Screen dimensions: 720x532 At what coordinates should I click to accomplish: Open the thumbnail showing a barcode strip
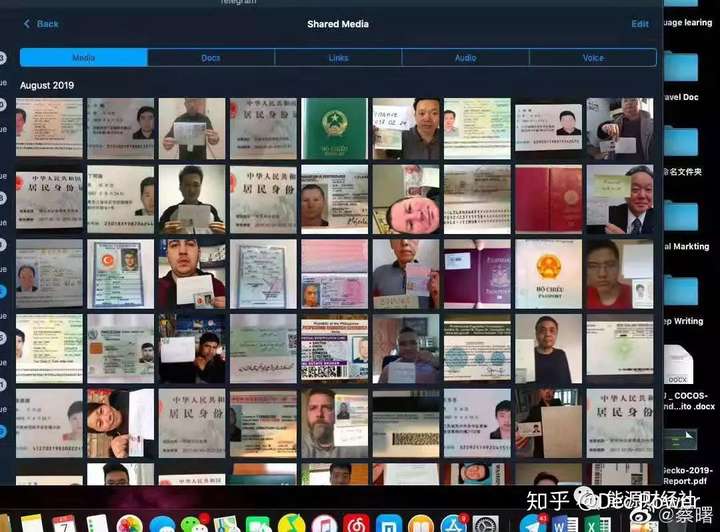[x=406, y=423]
